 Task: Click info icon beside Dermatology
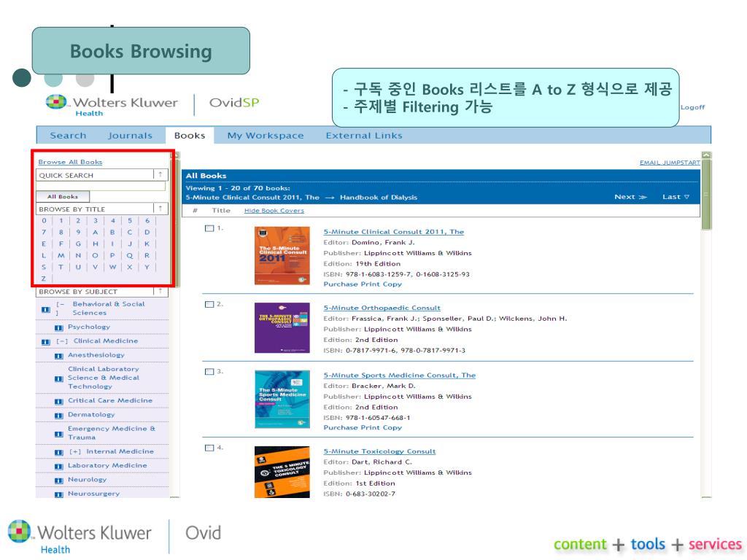[x=58, y=415]
